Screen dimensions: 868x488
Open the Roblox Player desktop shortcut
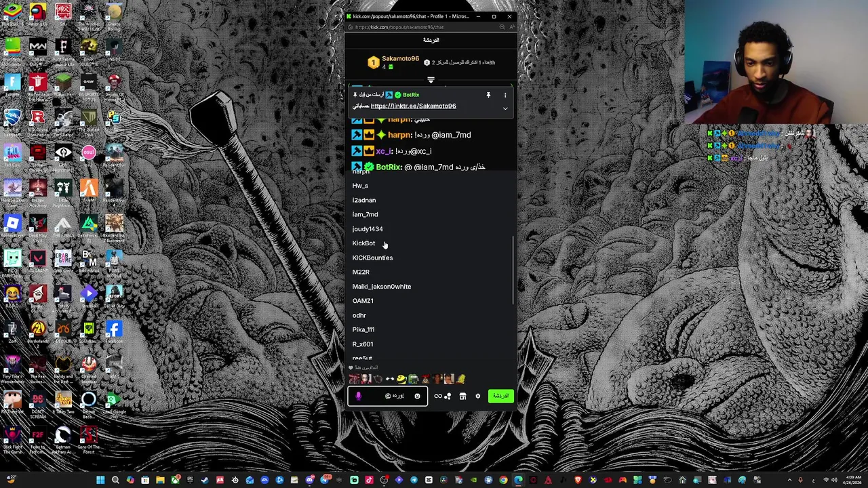click(12, 226)
